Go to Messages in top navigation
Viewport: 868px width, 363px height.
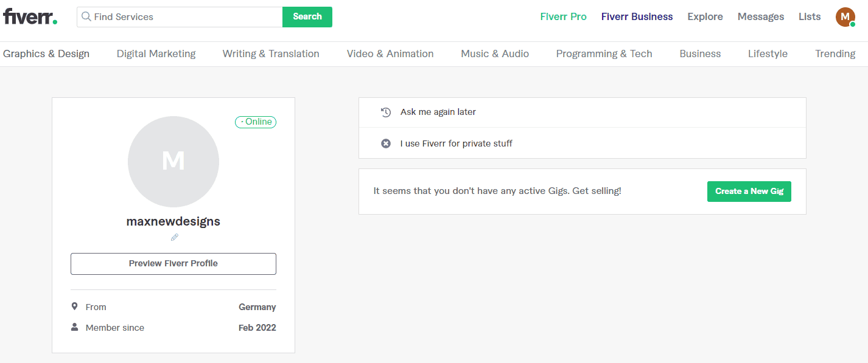tap(761, 17)
